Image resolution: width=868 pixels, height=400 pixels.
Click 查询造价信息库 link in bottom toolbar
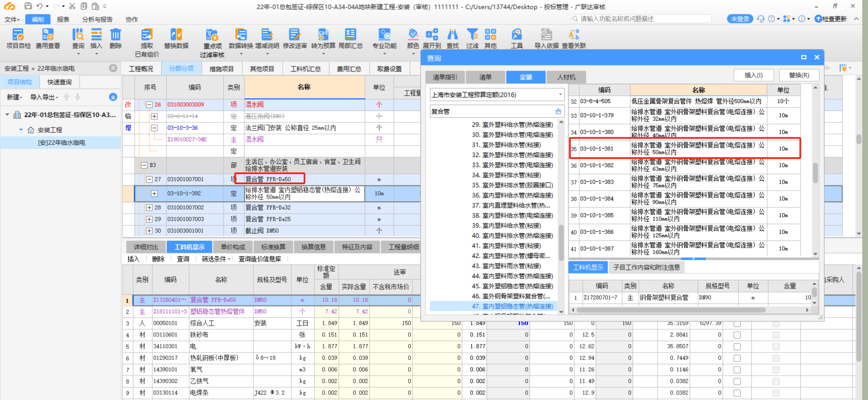click(x=260, y=259)
